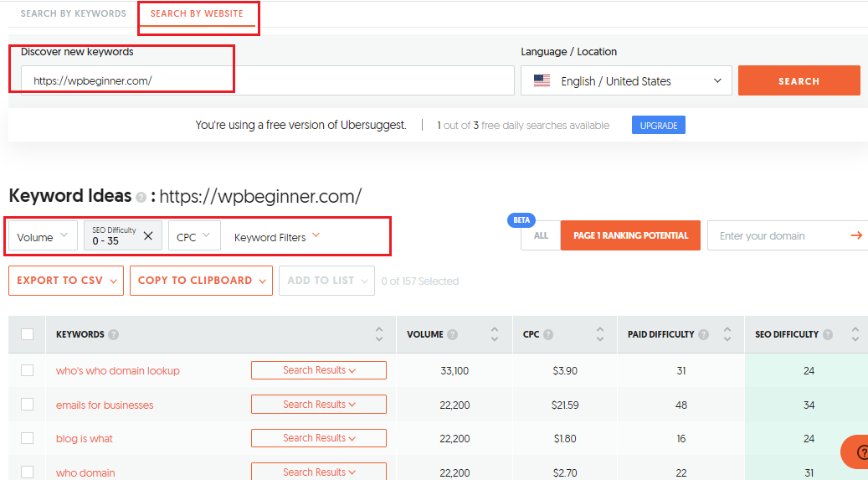Click the paid difficulty 16 cell
Screen dimensions: 868x480
coord(681,439)
